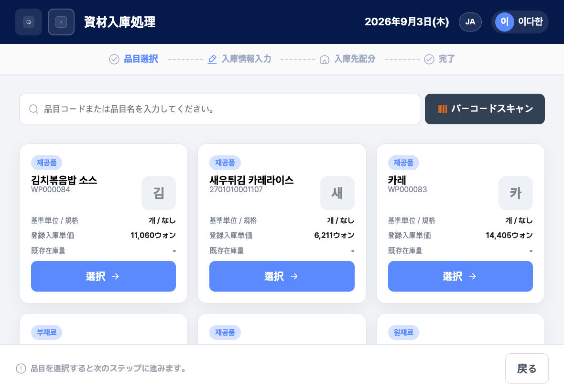Click the 戻る button
This screenshot has height=392, width=564.
click(x=527, y=369)
